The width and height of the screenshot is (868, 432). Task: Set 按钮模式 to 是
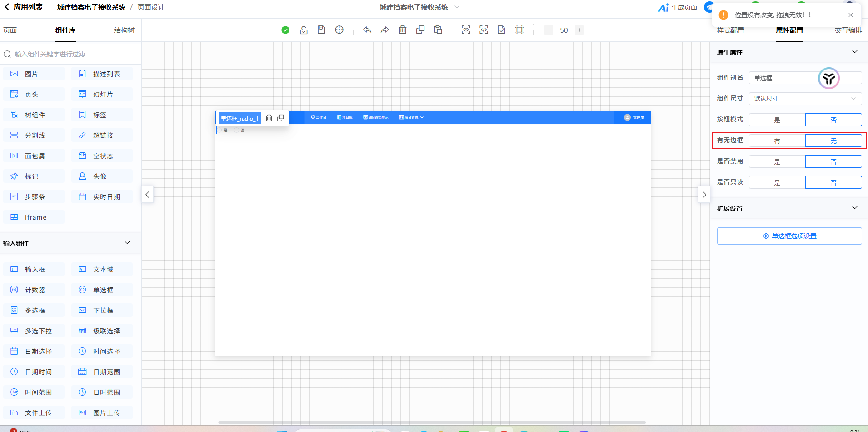click(x=777, y=120)
